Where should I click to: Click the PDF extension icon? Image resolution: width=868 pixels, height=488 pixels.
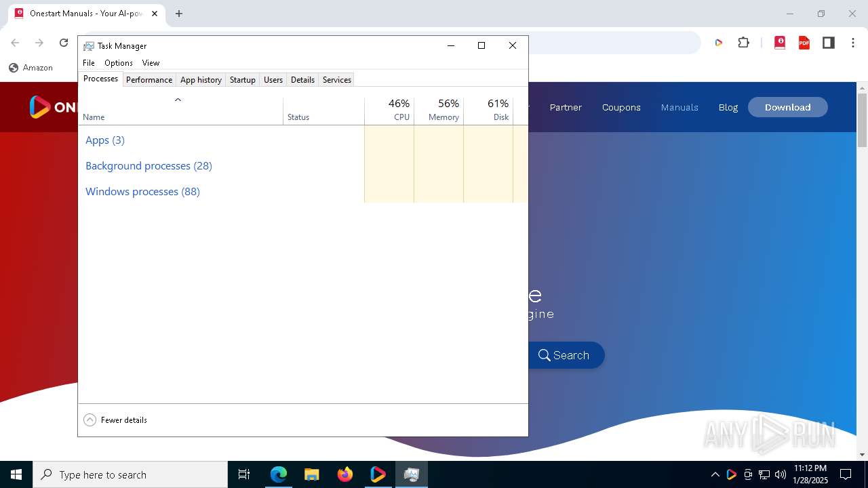coord(804,43)
